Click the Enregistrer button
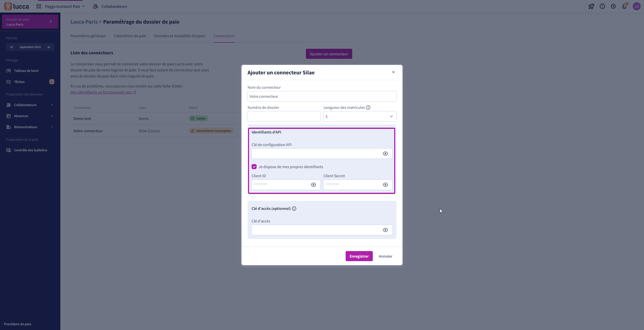Image resolution: width=644 pixels, height=330 pixels. pyautogui.click(x=359, y=256)
